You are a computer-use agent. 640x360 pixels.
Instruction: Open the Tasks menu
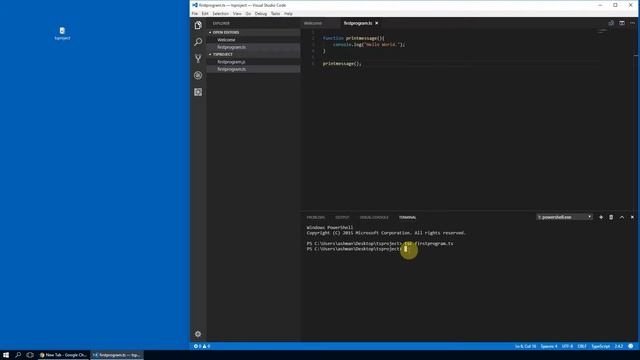[x=276, y=13]
